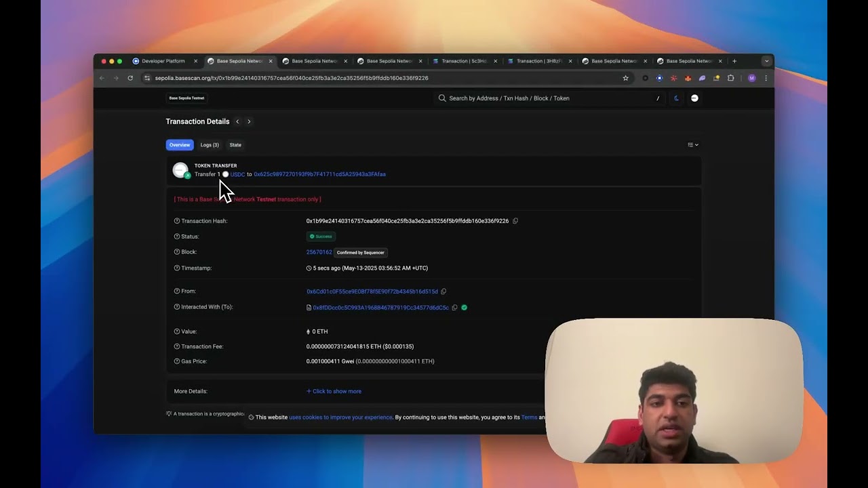
Task: Open the list view options dropdown
Action: tap(692, 145)
